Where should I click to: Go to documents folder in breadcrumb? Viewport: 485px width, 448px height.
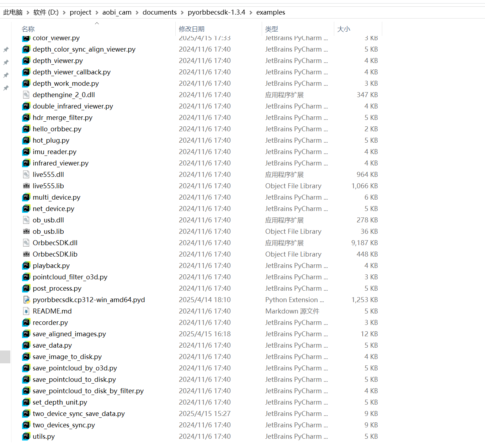[x=160, y=12]
